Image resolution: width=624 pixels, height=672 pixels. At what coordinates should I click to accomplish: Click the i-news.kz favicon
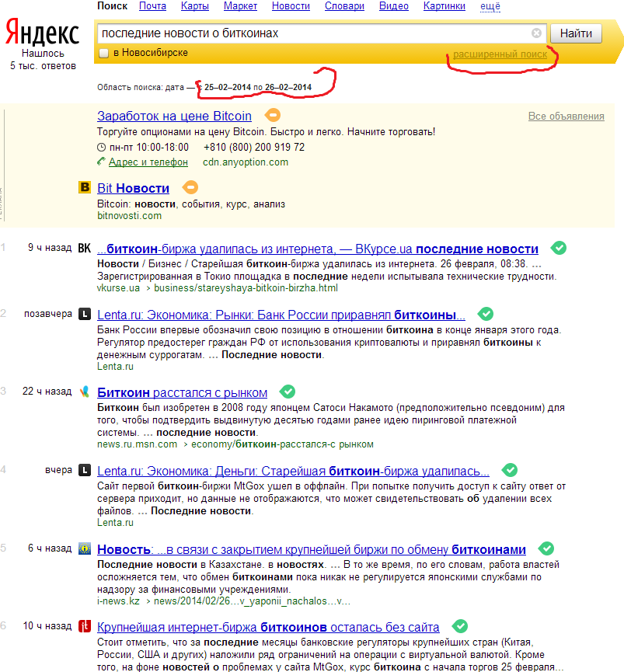click(85, 548)
